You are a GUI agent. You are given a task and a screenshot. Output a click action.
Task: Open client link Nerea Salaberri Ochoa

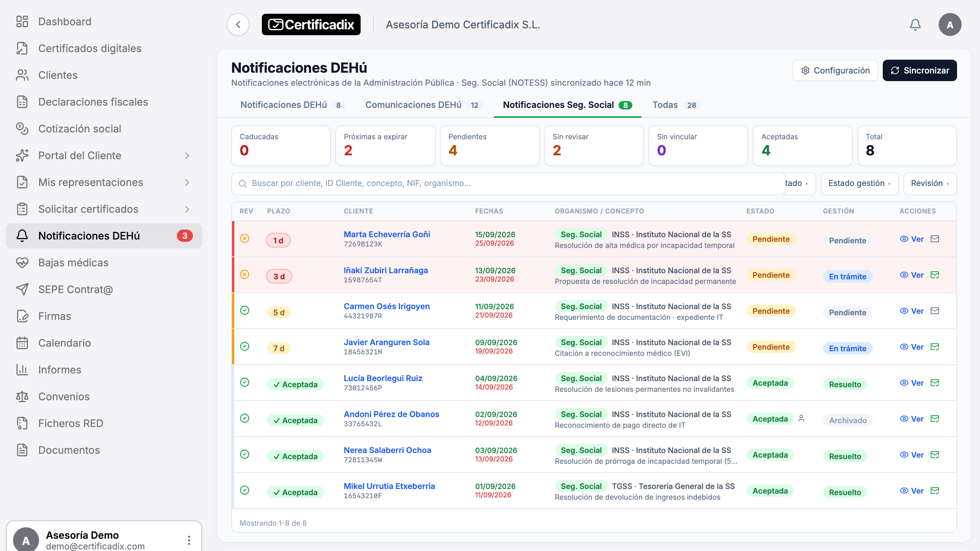click(x=387, y=450)
